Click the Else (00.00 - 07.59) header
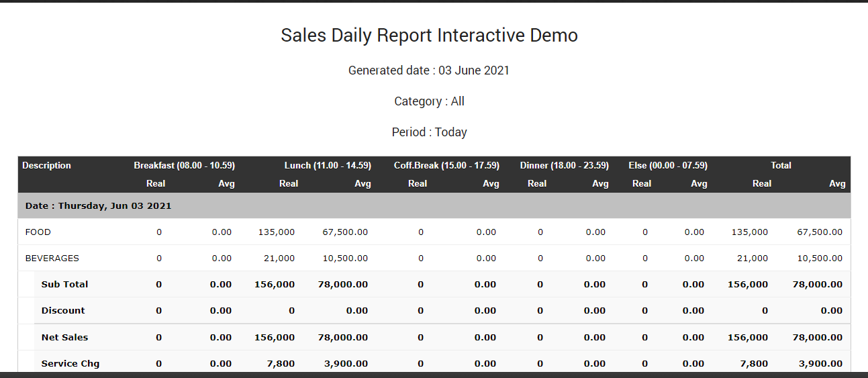Image resolution: width=868 pixels, height=378 pixels. 667,166
